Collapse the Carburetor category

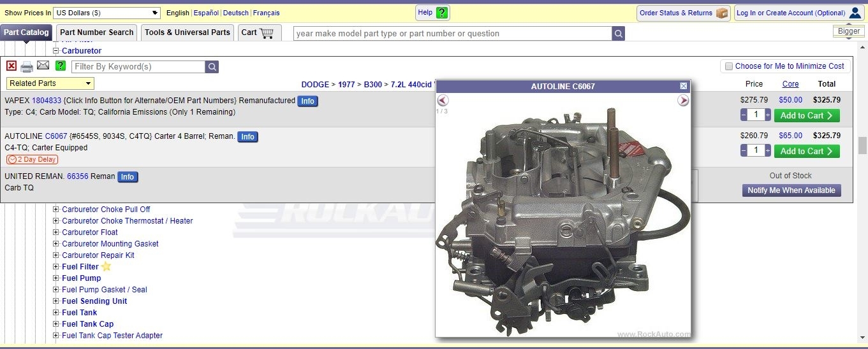tap(56, 50)
